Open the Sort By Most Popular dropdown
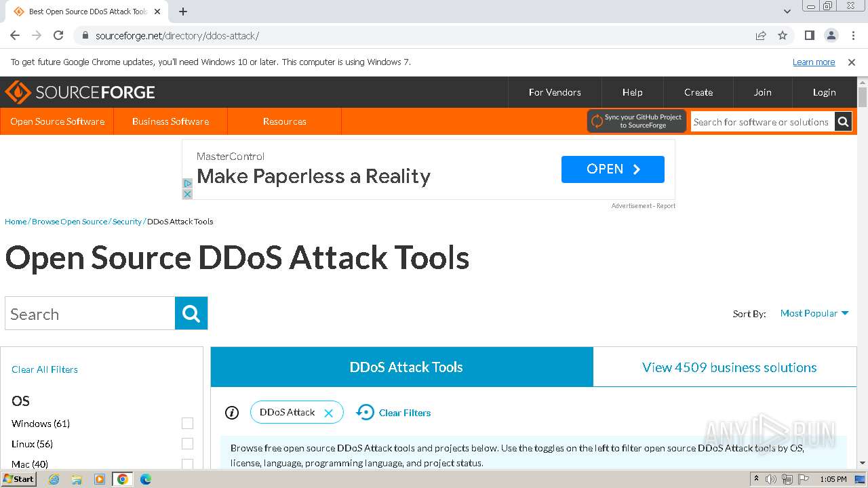 click(x=814, y=313)
